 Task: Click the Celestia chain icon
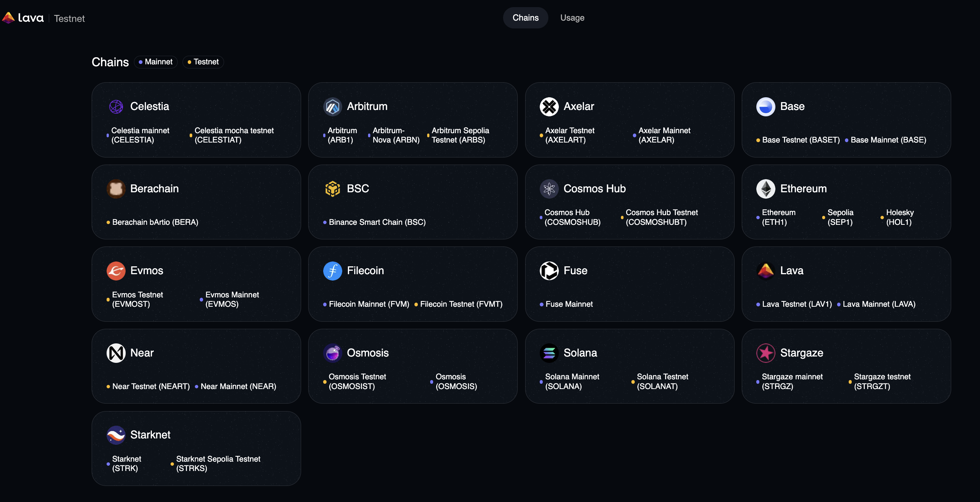pyautogui.click(x=116, y=107)
